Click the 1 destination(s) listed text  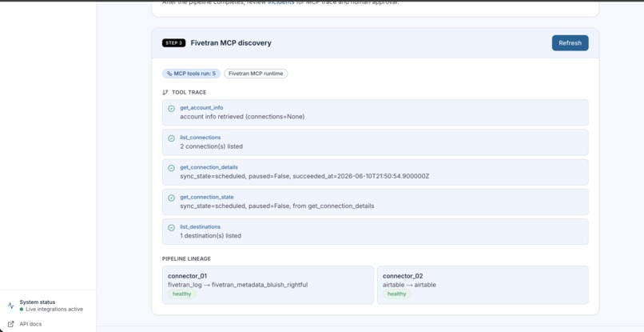[x=210, y=236]
